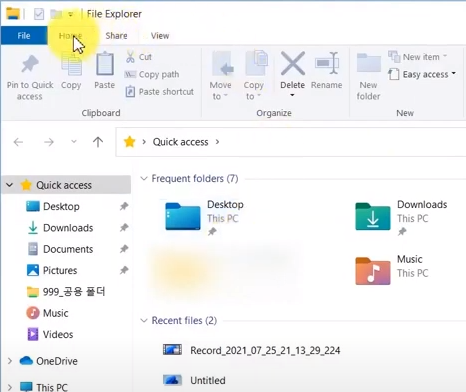Switch to the Home ribbon tab
Viewport: 466px width, 392px height.
point(70,35)
